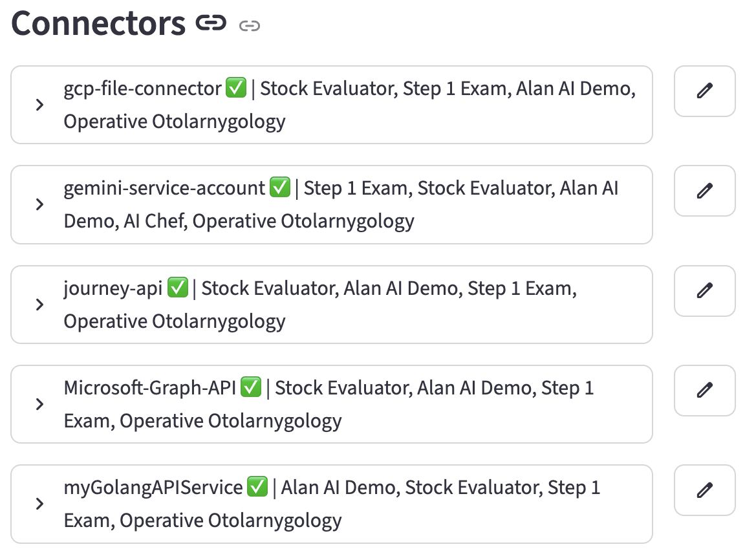Click the green checkmark next to gcp-file-connector
The height and width of the screenshot is (560, 745).
click(x=236, y=89)
